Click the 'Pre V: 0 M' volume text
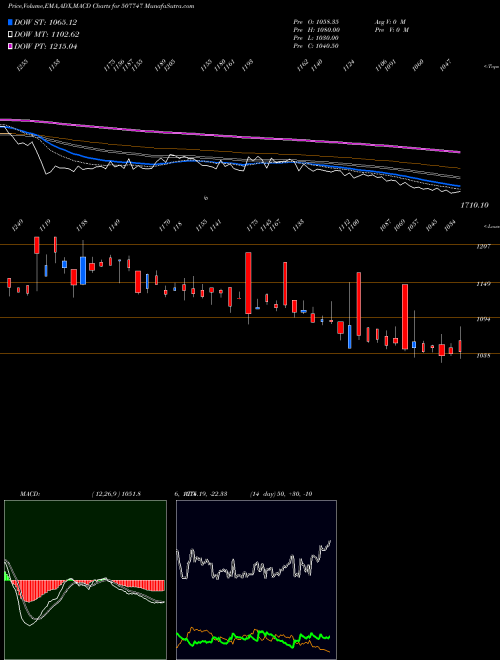The height and width of the screenshot is (660, 500). [x=391, y=29]
